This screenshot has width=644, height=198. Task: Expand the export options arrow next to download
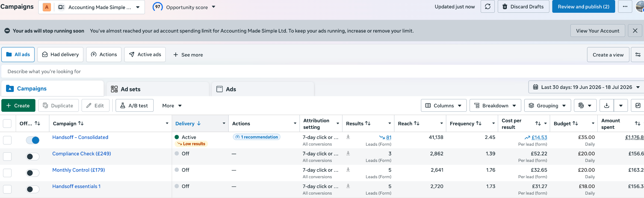621,105
